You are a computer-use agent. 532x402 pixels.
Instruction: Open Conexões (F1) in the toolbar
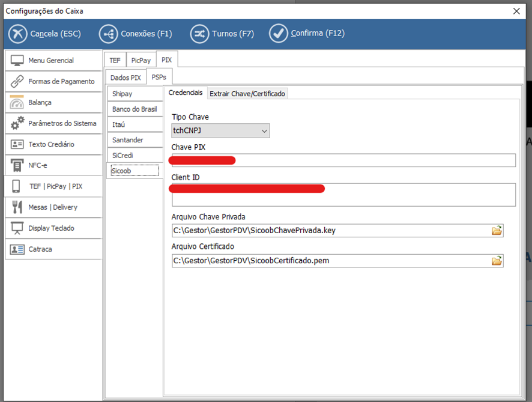109,34
